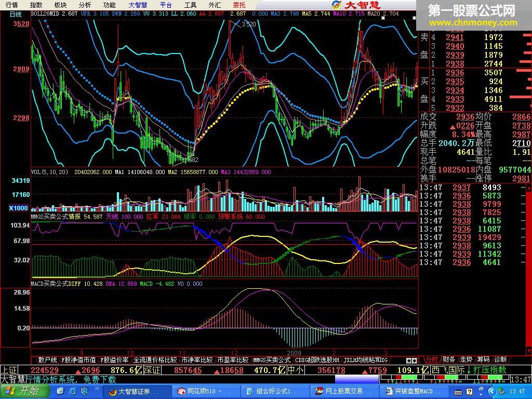Select the JXLH均线粘和XG tab

pos(365,360)
